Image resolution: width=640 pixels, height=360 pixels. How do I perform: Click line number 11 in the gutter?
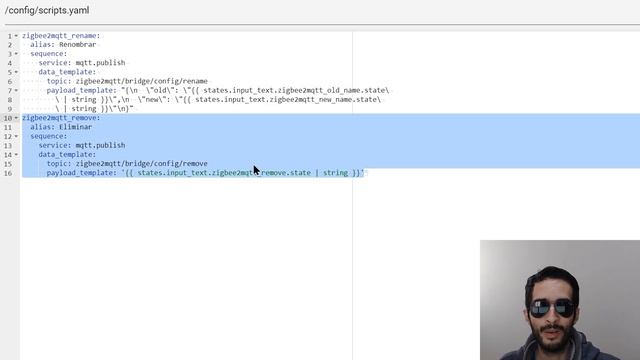8,127
